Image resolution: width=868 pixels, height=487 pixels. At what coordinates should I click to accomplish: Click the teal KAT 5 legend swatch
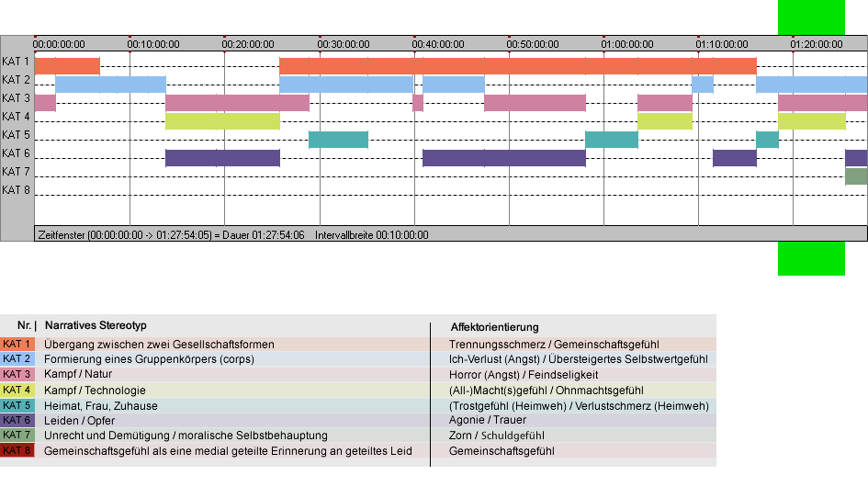17,405
